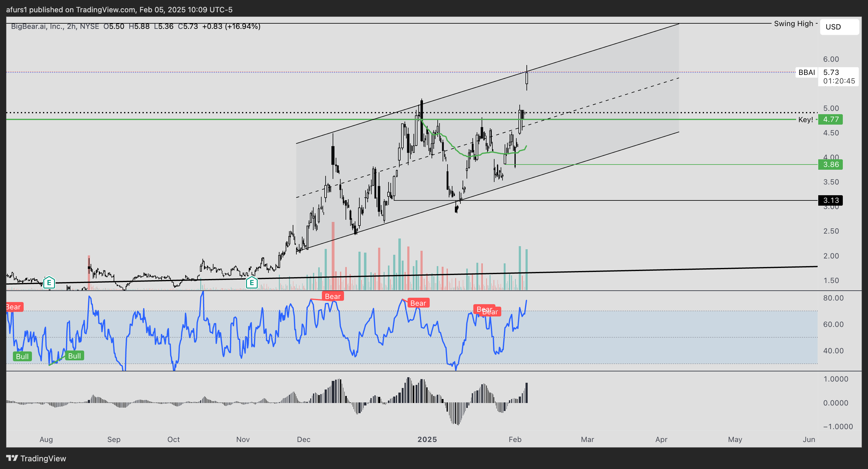Click the 4.50 price axis label
The width and height of the screenshot is (868, 469).
831,133
